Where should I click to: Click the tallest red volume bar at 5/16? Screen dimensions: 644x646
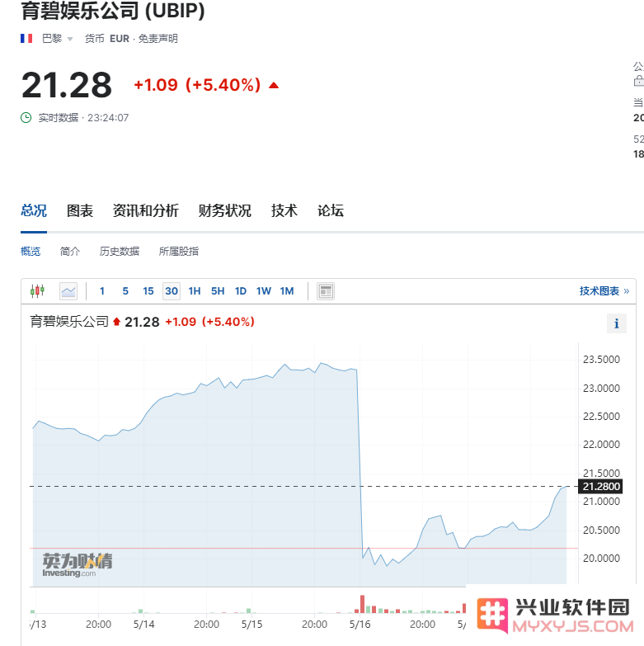tap(362, 604)
